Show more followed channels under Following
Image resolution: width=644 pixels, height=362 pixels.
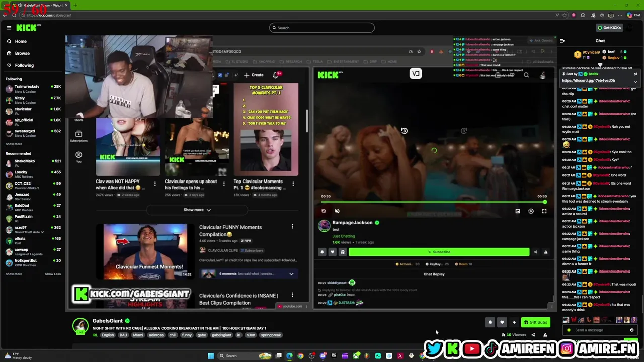click(14, 144)
